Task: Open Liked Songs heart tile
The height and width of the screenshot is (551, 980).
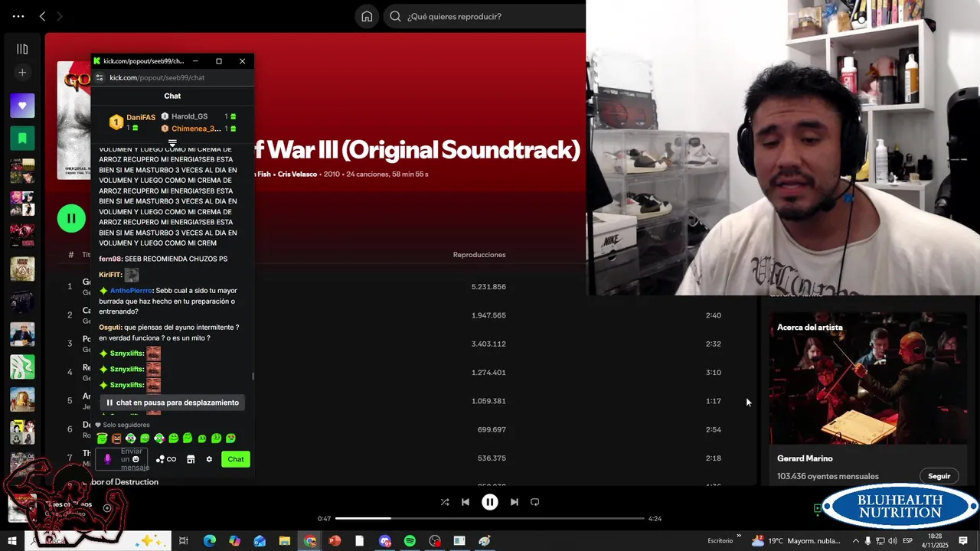Action: (x=22, y=106)
